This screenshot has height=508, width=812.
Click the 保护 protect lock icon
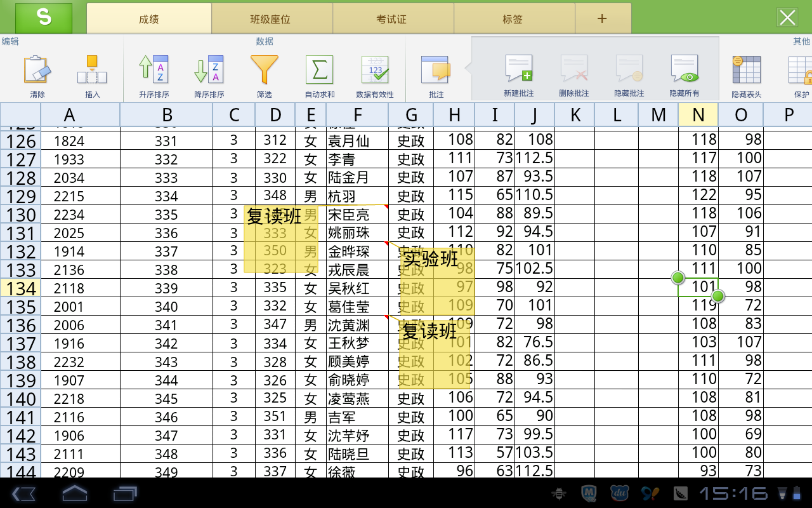click(801, 70)
